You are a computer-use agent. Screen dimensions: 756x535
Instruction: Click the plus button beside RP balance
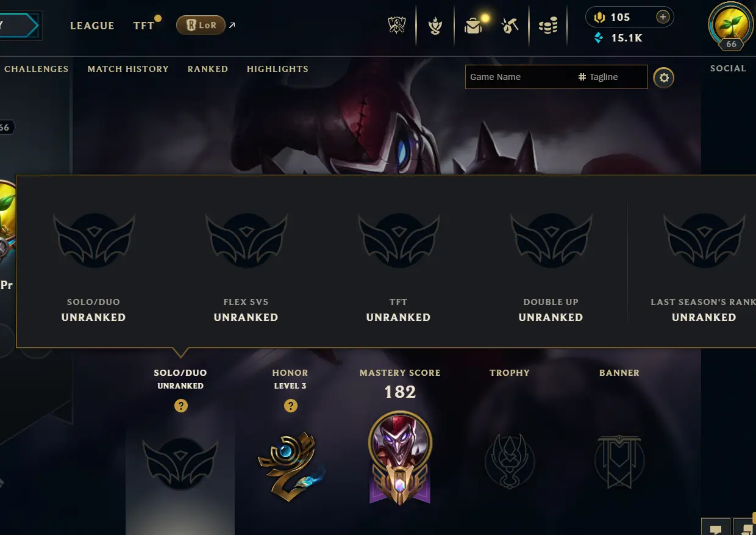[663, 17]
